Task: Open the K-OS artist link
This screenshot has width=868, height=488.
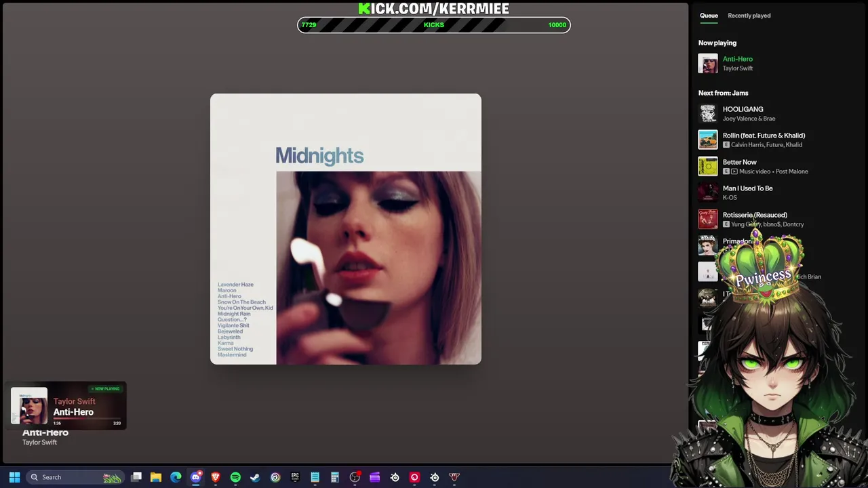Action: pos(730,198)
